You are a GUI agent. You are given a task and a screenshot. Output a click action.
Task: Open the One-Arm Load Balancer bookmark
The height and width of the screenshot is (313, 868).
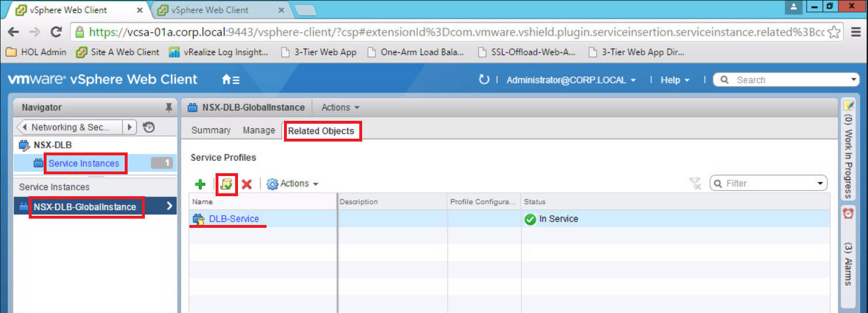pos(415,52)
